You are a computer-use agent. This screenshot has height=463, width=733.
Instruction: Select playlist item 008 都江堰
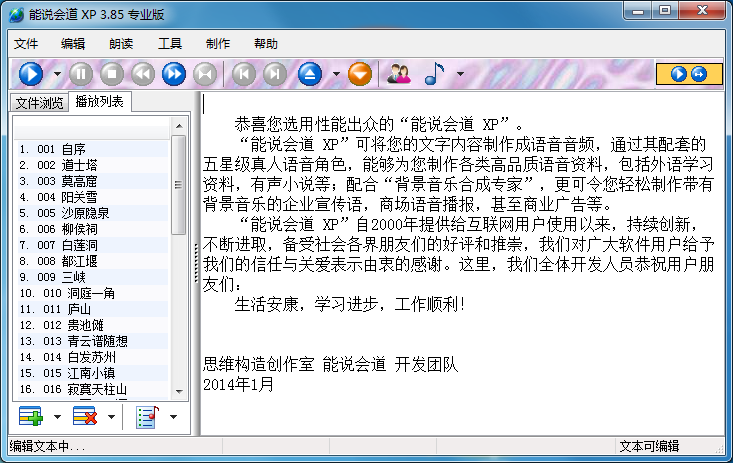[x=93, y=261]
